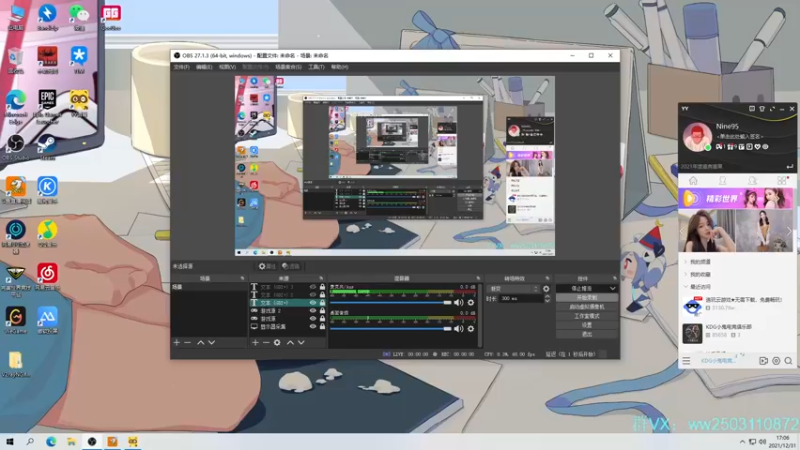The image size is (800, 450).
Task: Add a new scene with plus icon
Action: [x=177, y=342]
